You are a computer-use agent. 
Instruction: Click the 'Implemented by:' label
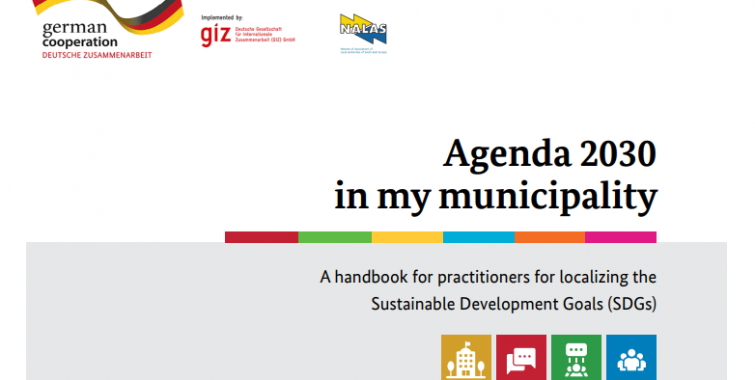[222, 18]
